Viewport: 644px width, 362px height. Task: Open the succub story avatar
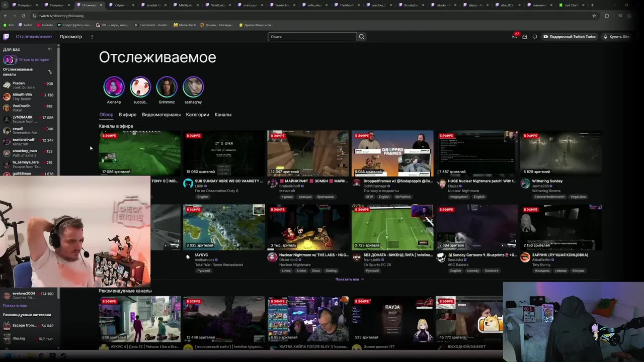pos(140,87)
